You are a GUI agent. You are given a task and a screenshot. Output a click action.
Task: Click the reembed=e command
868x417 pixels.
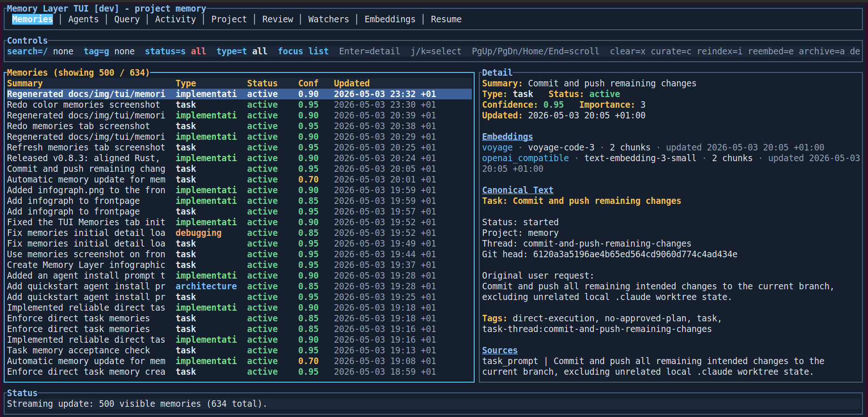[x=771, y=51]
